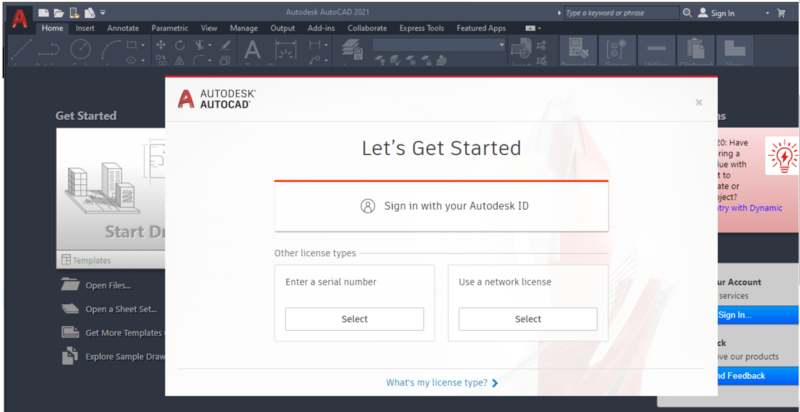Select the Mirror tool
The height and width of the screenshot is (412, 800).
tap(180, 60)
